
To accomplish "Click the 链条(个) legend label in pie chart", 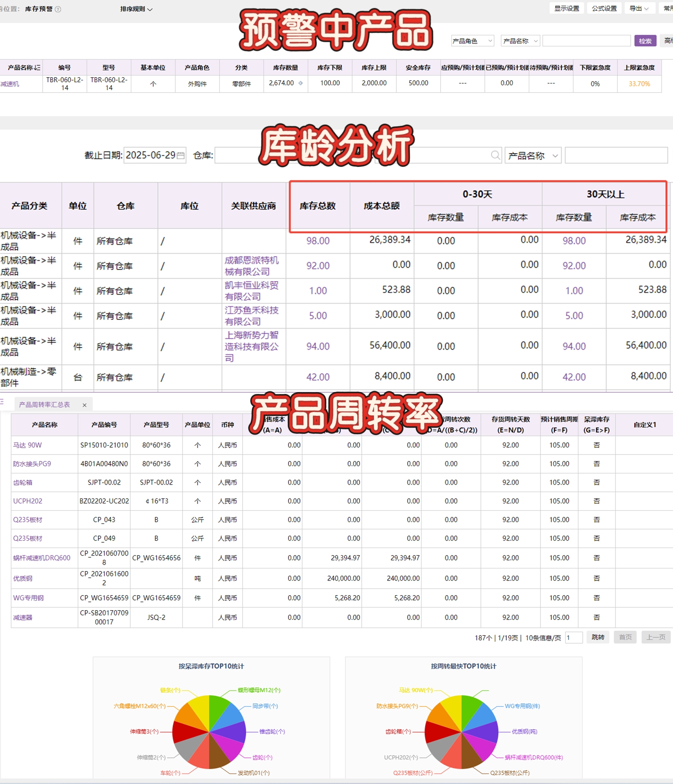I will [170, 690].
